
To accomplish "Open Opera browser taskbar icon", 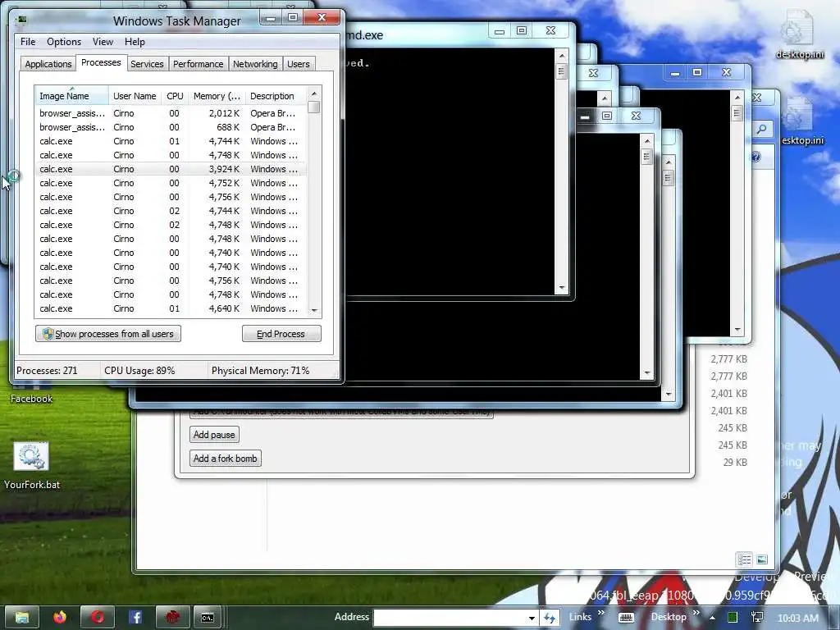I will tap(98, 617).
